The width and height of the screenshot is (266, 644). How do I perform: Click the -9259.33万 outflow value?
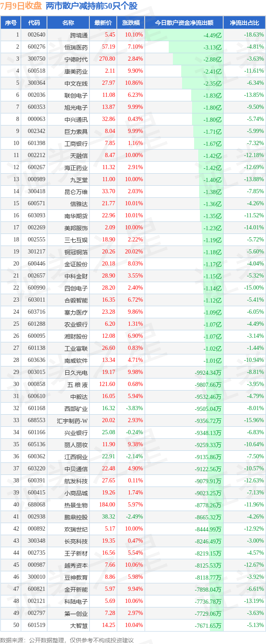coord(208,445)
